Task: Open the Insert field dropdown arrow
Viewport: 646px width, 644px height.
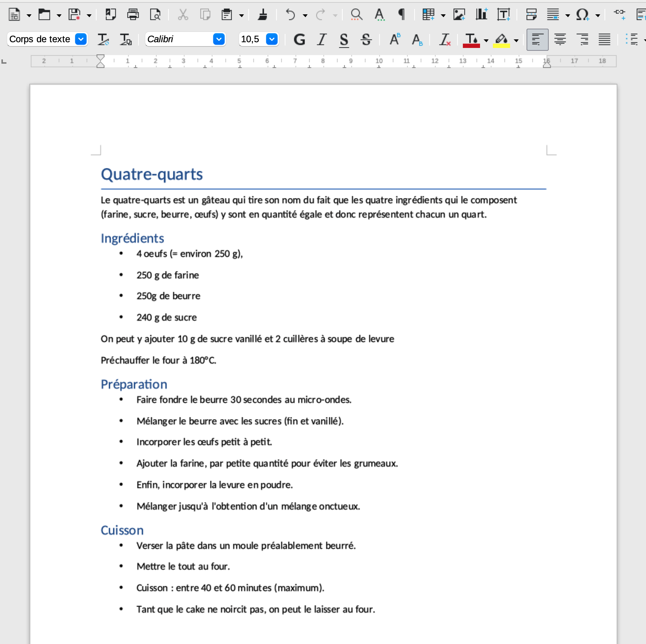Action: click(568, 15)
